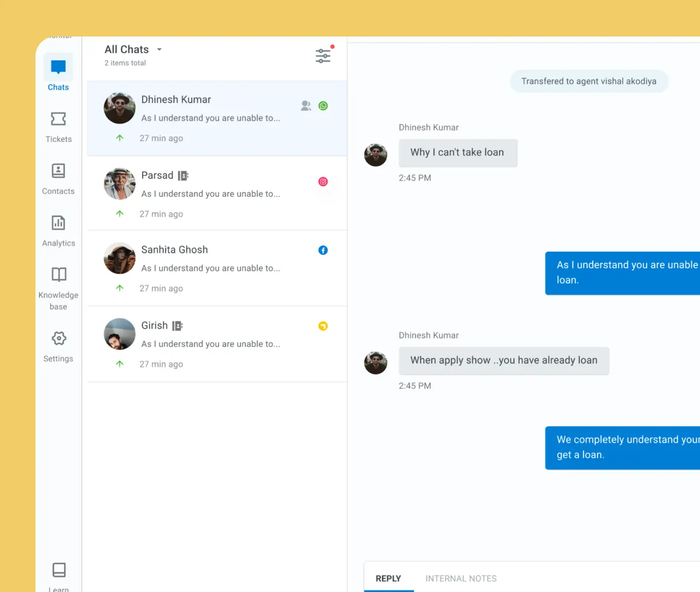
Task: Click the assigned agents icon on Dhinesh's chat
Action: pyautogui.click(x=306, y=106)
